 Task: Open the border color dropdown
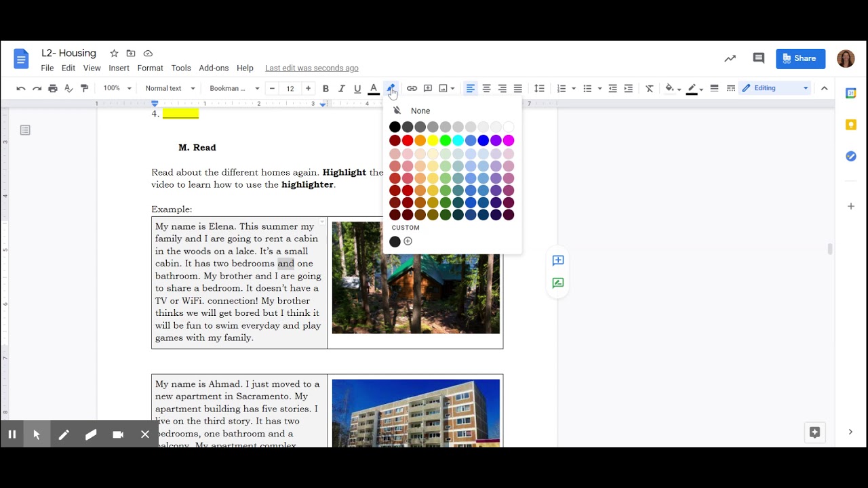695,88
